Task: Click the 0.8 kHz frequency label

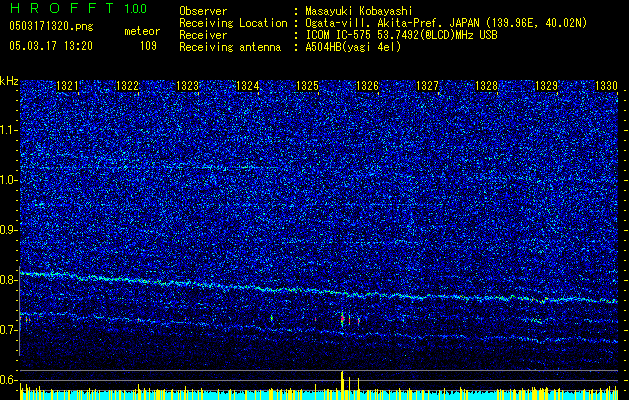Action: (x=9, y=280)
